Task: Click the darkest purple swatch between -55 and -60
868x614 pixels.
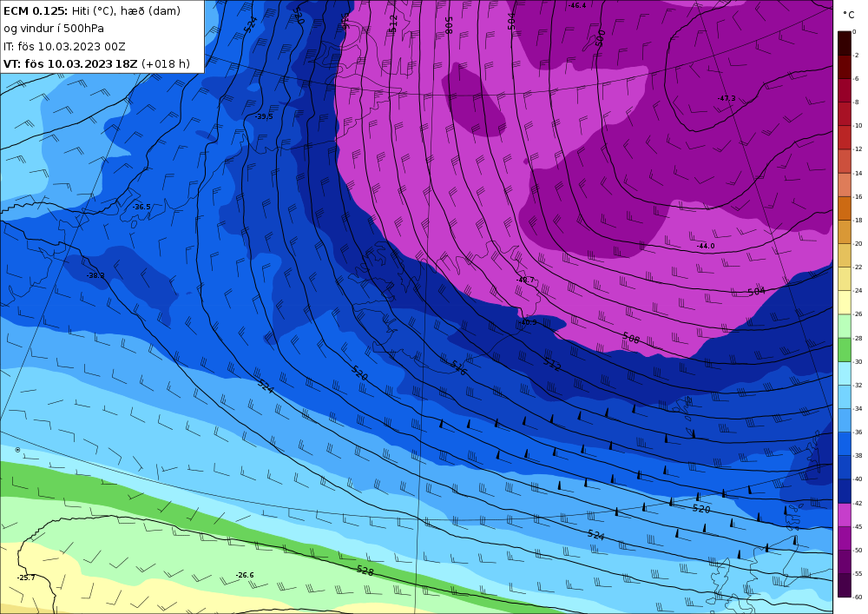Action: 845,585
